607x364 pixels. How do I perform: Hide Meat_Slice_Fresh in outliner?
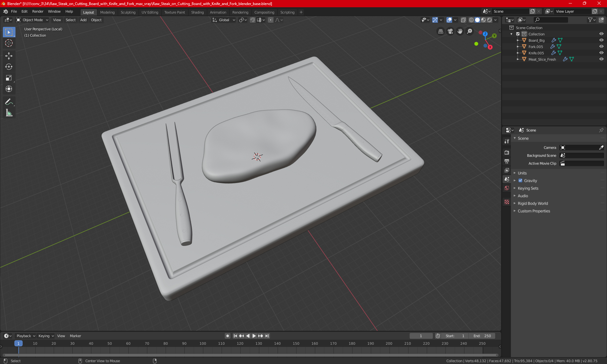click(601, 59)
